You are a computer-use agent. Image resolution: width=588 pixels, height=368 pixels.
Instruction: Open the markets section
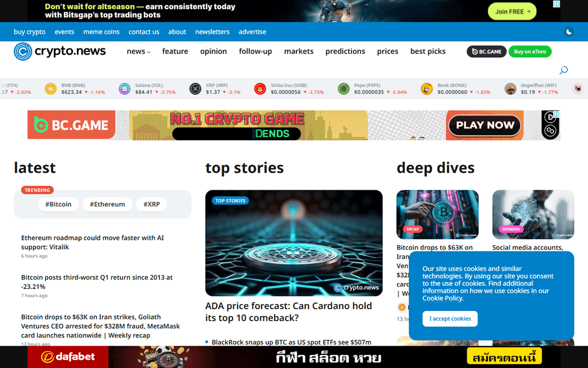pyautogui.click(x=299, y=51)
